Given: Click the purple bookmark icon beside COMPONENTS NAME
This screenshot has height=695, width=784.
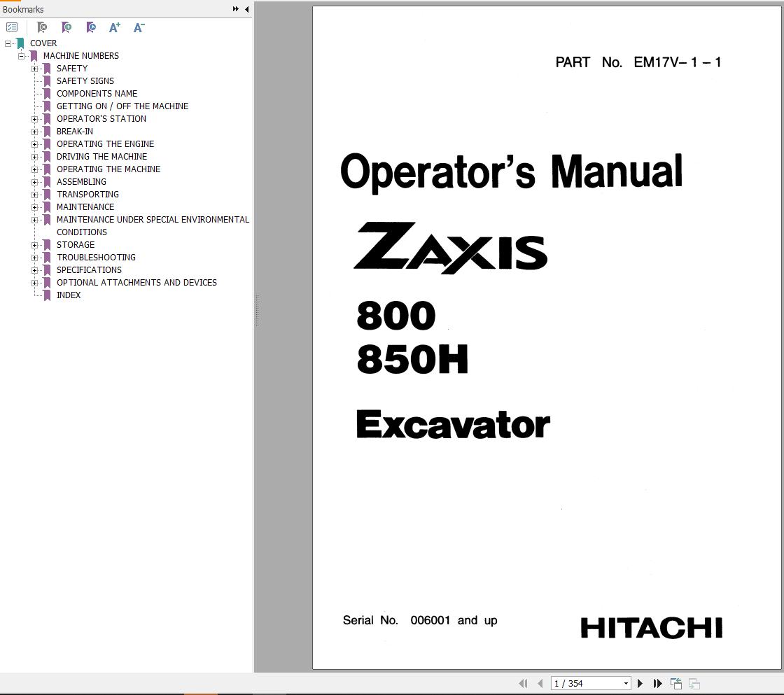Looking at the screenshot, I should 47,94.
